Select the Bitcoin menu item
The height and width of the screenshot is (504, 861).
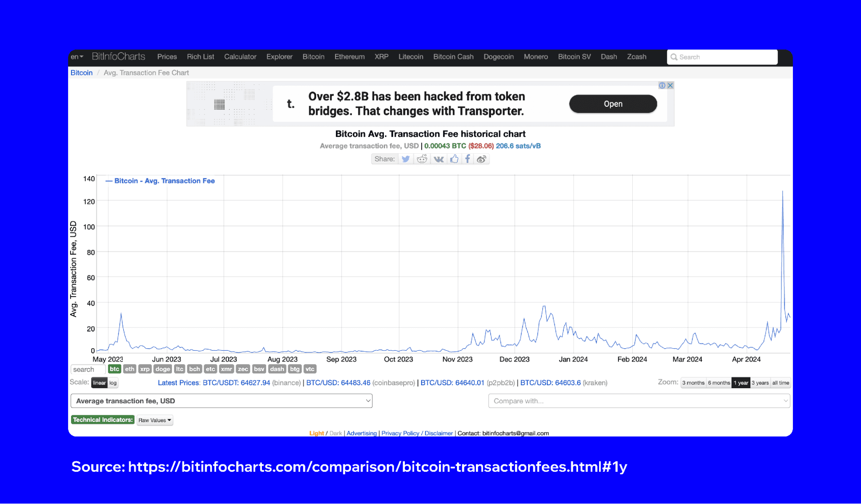[314, 56]
